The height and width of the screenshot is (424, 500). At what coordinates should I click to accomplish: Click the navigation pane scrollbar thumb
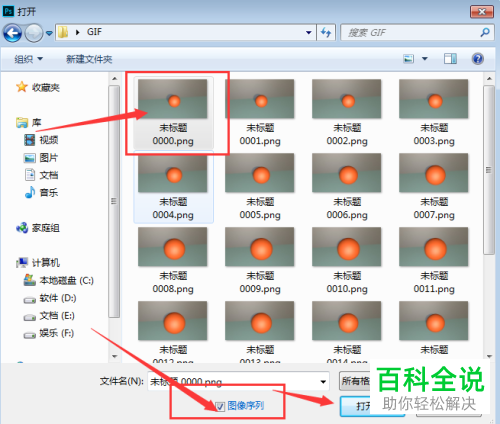click(114, 201)
